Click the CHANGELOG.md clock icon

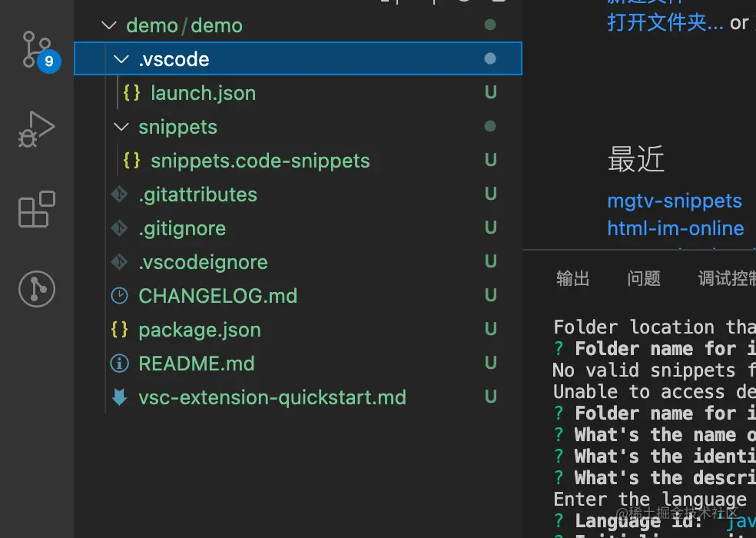click(119, 296)
